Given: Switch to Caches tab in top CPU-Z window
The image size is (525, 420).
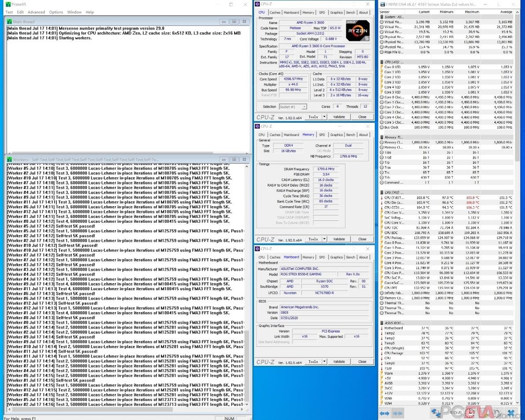Looking at the screenshot, I should pyautogui.click(x=275, y=12).
